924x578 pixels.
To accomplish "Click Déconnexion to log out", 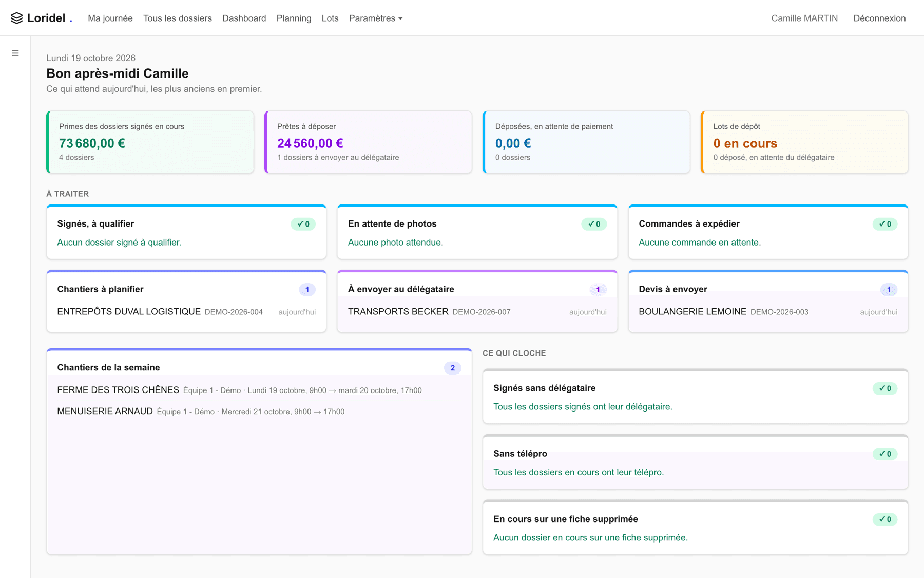I will pos(879,18).
